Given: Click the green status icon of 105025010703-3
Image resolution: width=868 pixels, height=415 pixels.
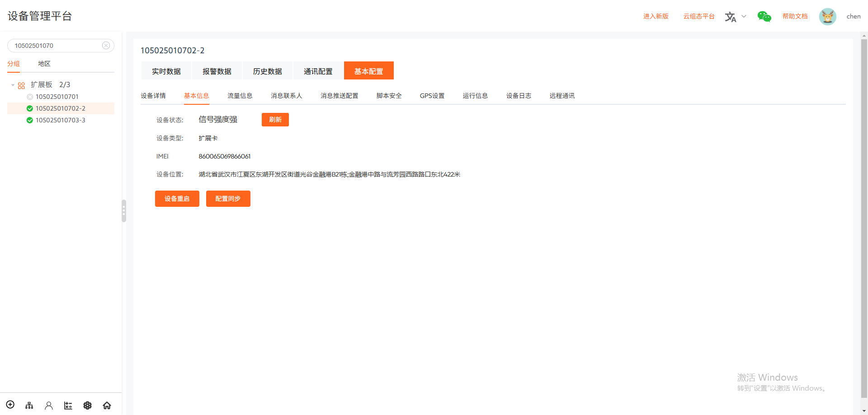Looking at the screenshot, I should [x=30, y=120].
